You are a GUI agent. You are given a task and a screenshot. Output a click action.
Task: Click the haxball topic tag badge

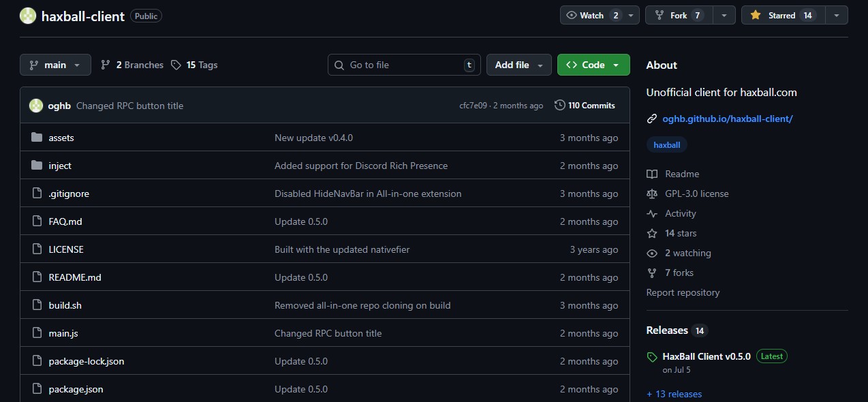pos(666,145)
